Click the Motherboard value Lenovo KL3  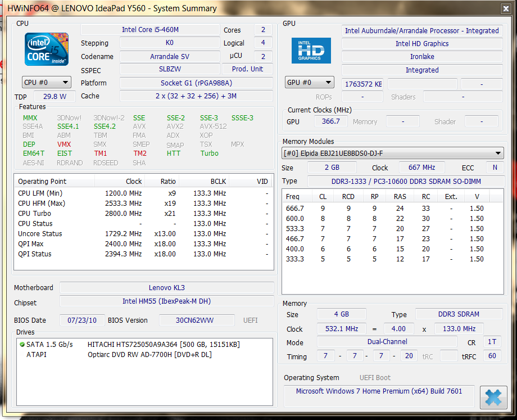tap(166, 288)
